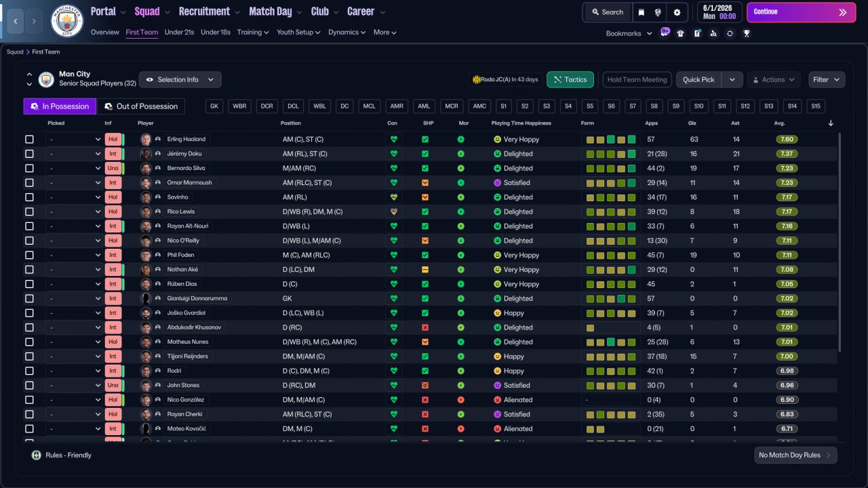Click the squad list vertical scrollbar

(x=840, y=242)
